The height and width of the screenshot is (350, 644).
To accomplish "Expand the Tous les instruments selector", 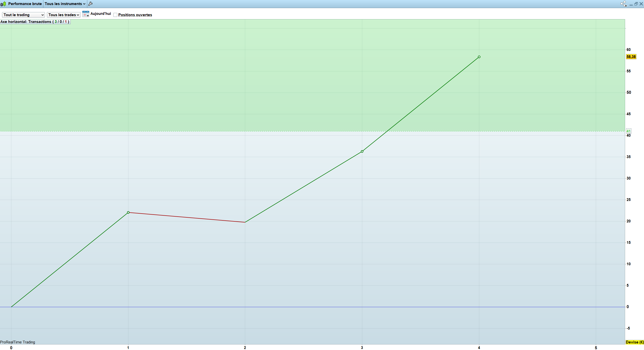I will point(65,4).
